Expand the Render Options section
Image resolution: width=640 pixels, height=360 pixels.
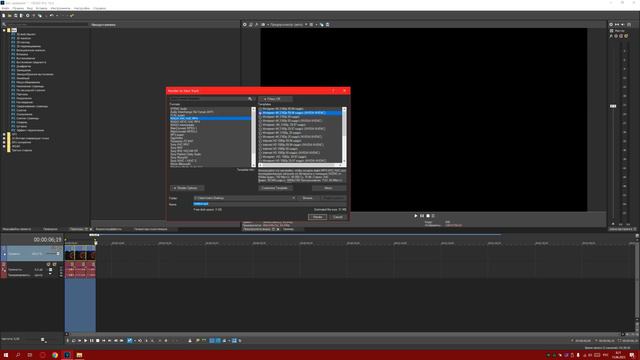pos(187,188)
